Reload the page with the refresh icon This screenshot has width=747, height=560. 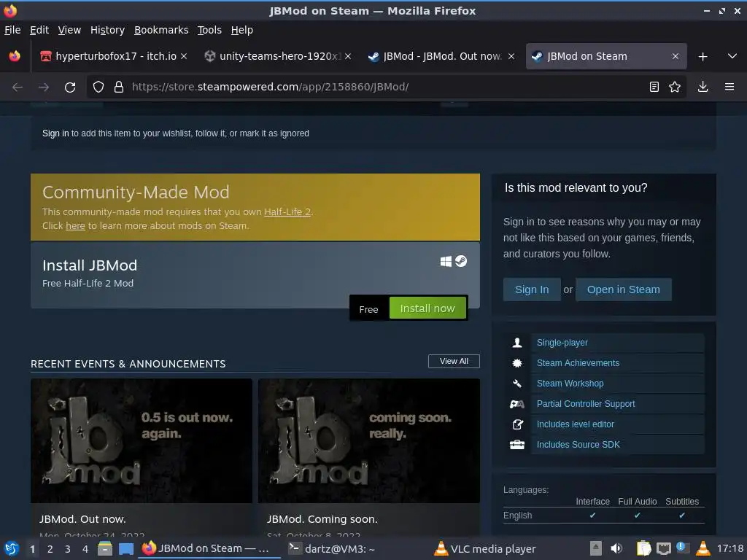tap(70, 87)
